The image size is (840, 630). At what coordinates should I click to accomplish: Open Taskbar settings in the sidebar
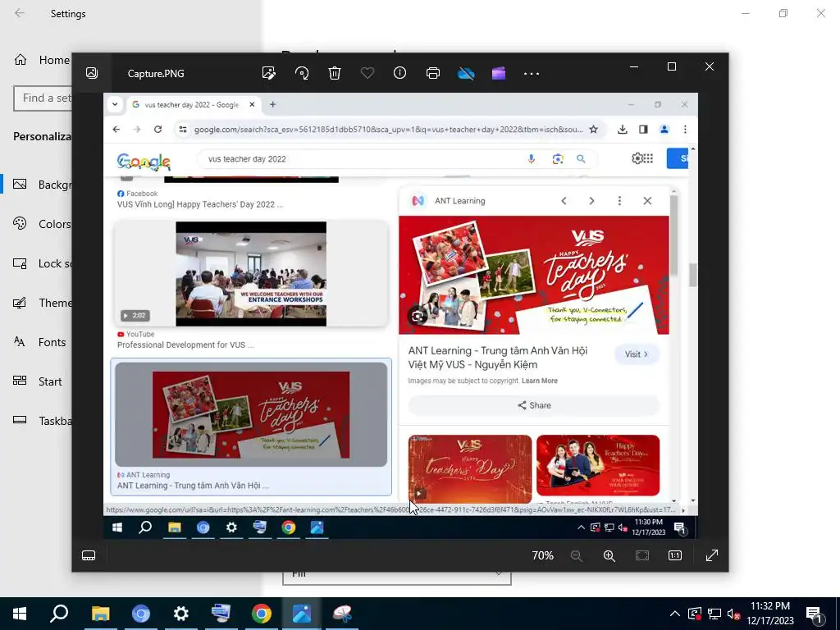[42, 421]
